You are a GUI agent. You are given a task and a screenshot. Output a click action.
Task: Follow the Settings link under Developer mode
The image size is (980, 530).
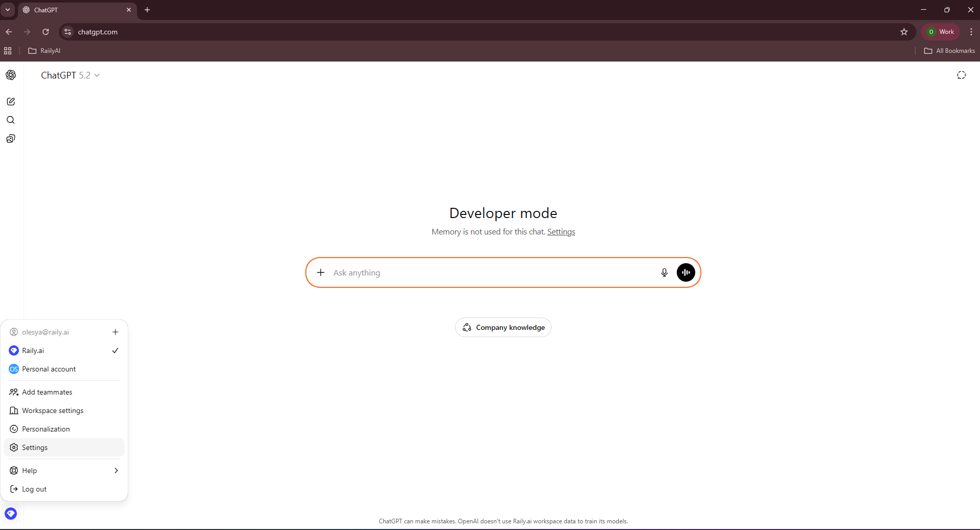pyautogui.click(x=561, y=232)
